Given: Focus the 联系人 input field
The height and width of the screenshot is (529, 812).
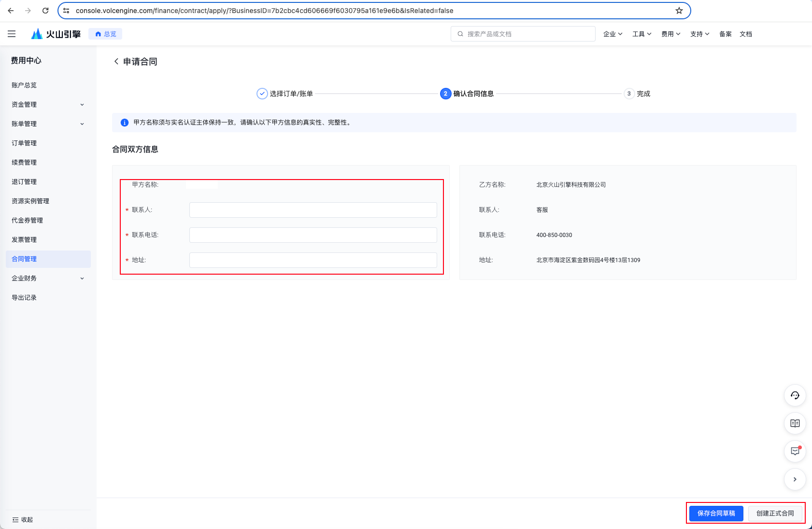Looking at the screenshot, I should [313, 210].
